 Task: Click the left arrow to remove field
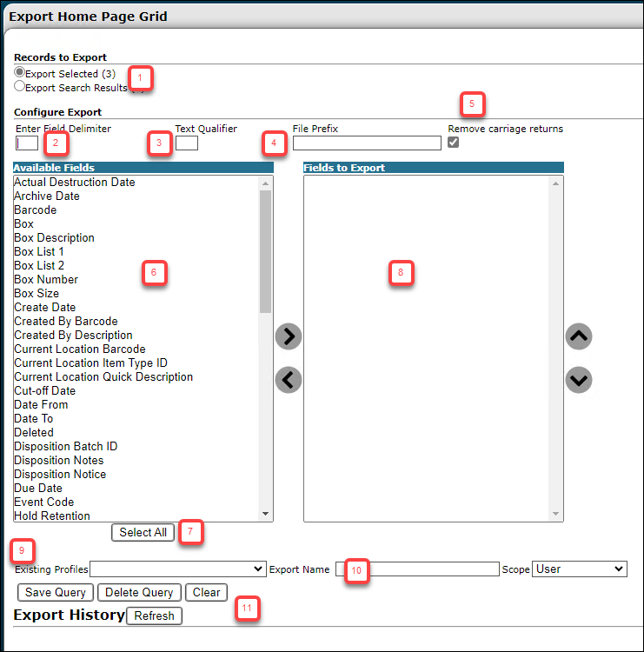click(289, 379)
